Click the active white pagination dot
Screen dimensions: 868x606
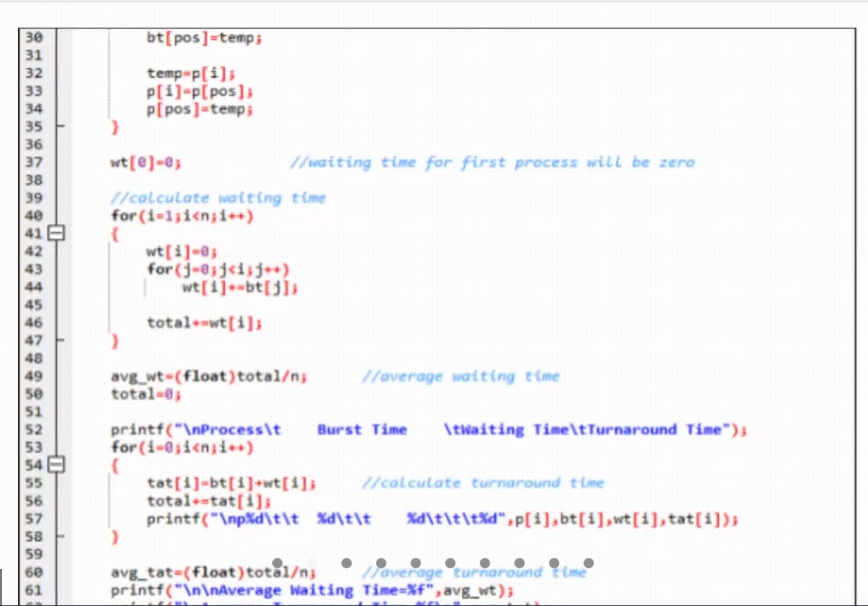coord(312,563)
